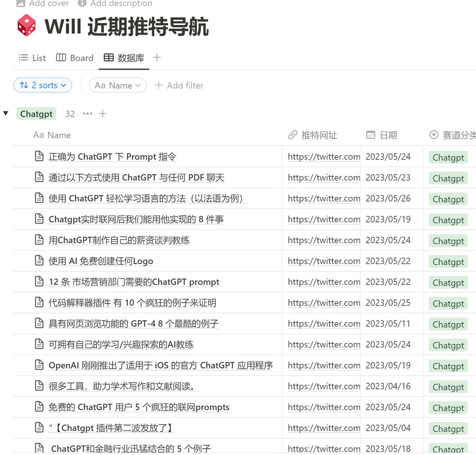Open page 可拥有自己的学习/兴趣探索的AI教练
Viewport: 476px width, 455px height.
(x=121, y=344)
